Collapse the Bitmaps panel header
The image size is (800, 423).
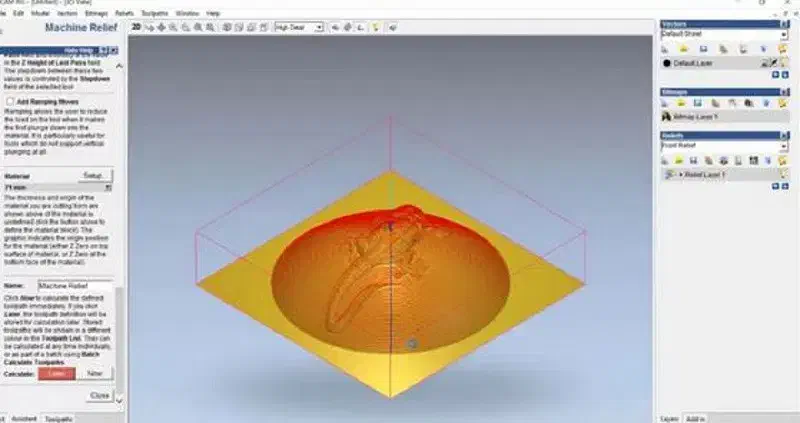coord(784,92)
